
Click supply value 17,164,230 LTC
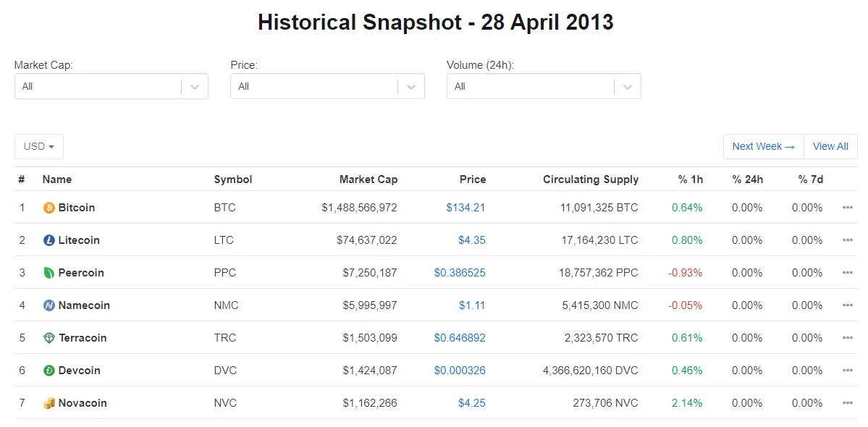pos(600,240)
